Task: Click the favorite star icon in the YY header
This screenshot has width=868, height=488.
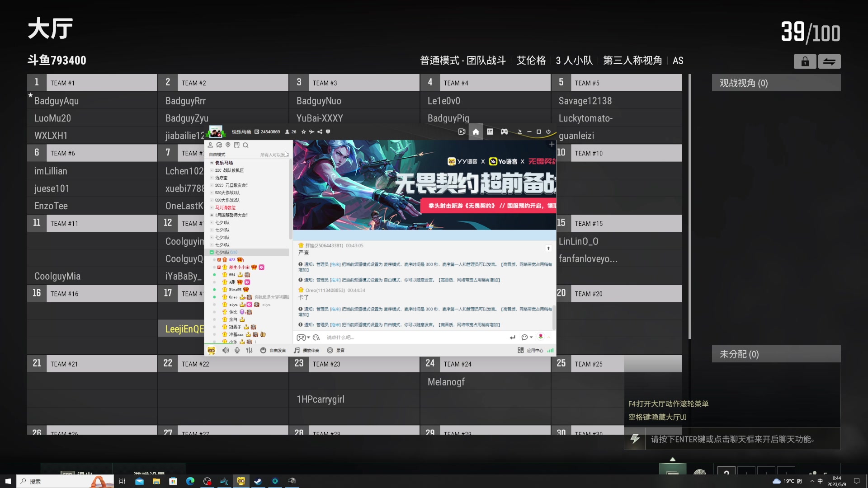Action: point(304,132)
